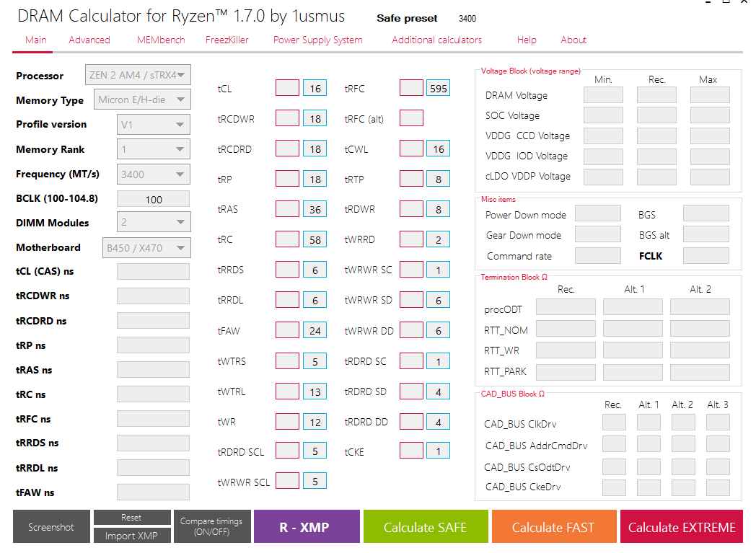This screenshot has height=553, width=756.
Task: Click DRAM Voltage Min field
Action: click(603, 95)
